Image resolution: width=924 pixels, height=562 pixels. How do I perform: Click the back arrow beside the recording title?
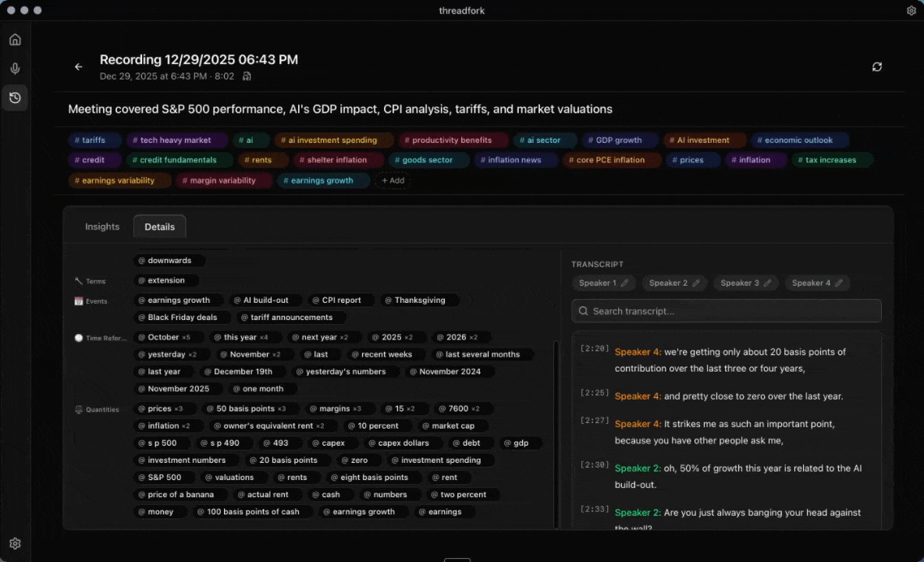point(78,67)
